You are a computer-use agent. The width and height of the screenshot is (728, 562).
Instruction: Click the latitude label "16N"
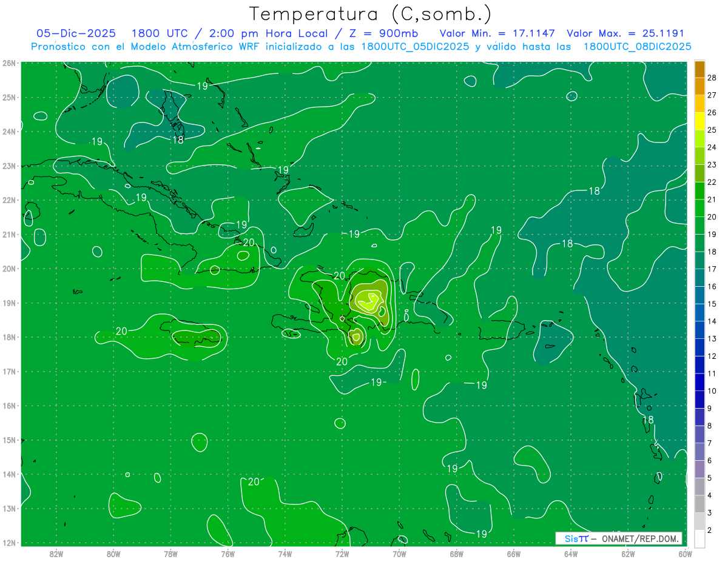(x=9, y=406)
